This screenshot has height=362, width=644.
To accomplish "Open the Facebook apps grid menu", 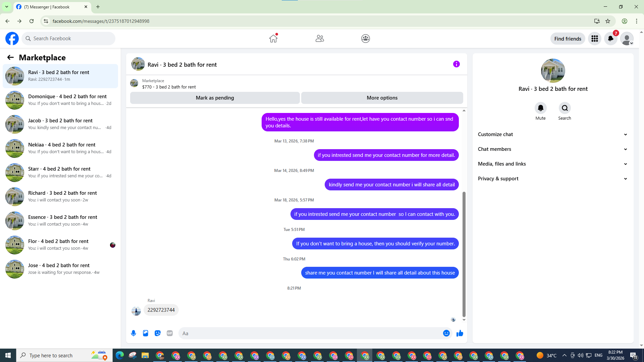I will click(x=594, y=39).
